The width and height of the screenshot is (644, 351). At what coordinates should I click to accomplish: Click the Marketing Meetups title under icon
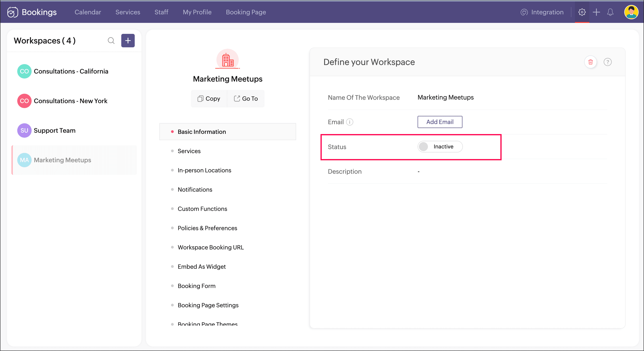pyautogui.click(x=228, y=79)
